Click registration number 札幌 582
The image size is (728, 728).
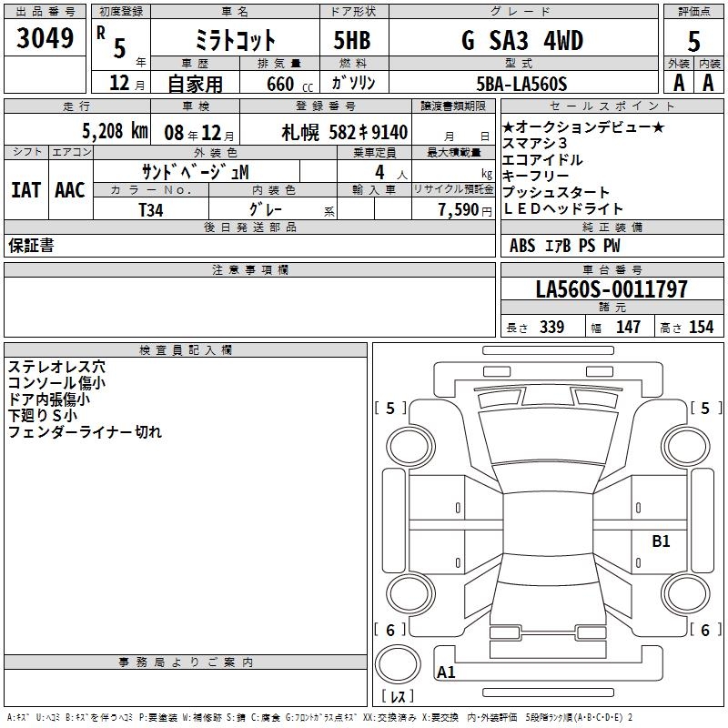345,133
